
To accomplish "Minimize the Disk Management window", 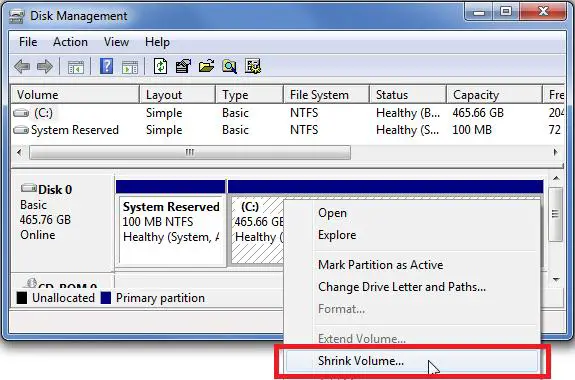I will [x=479, y=12].
